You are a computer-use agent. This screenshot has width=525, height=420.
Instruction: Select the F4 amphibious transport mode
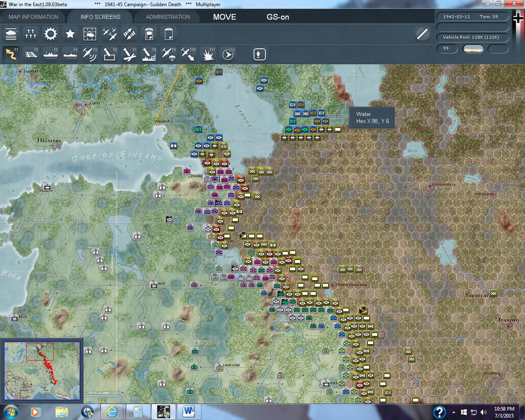[x=71, y=54]
